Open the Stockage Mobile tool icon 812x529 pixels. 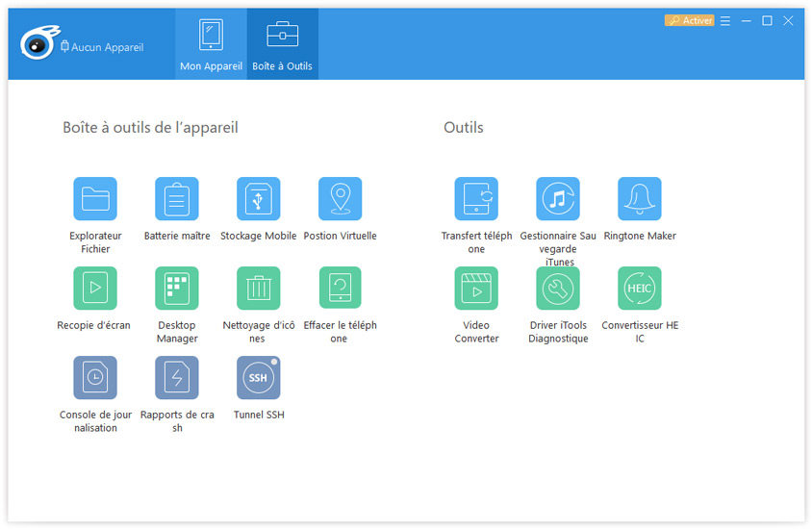(x=259, y=199)
